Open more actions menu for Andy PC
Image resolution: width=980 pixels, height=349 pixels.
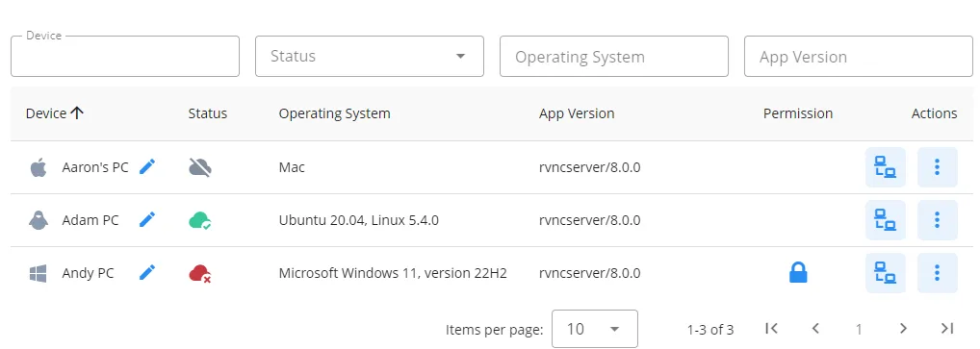pyautogui.click(x=937, y=273)
